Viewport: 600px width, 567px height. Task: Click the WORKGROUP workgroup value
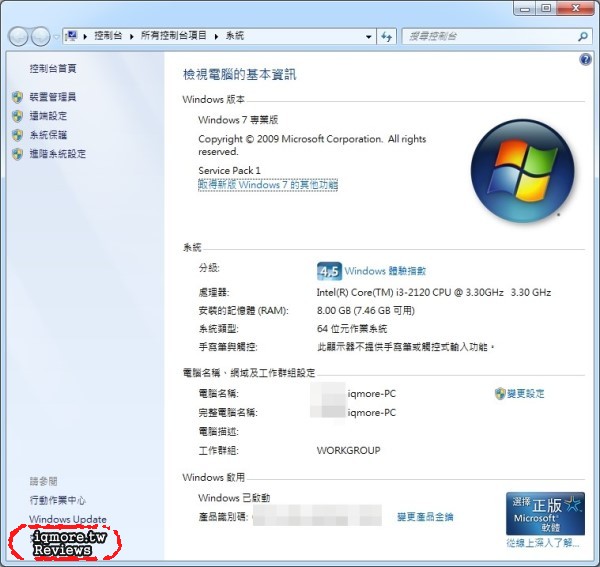tap(348, 450)
